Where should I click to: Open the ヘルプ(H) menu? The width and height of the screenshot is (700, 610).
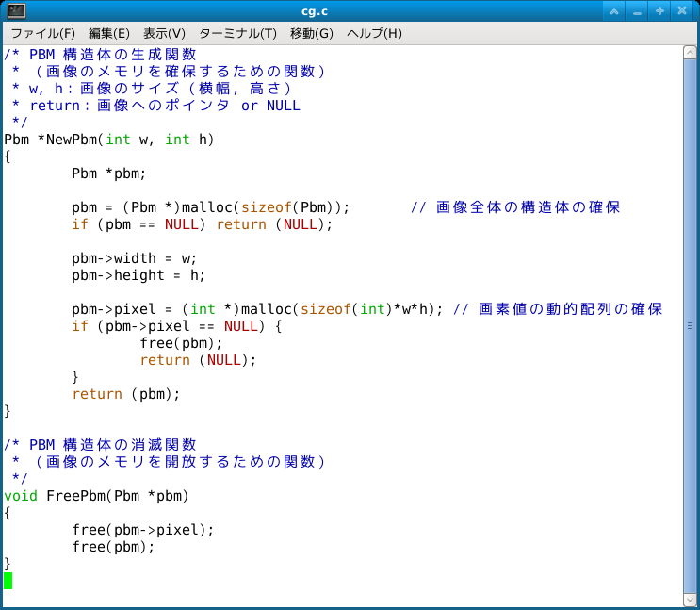coord(374,33)
